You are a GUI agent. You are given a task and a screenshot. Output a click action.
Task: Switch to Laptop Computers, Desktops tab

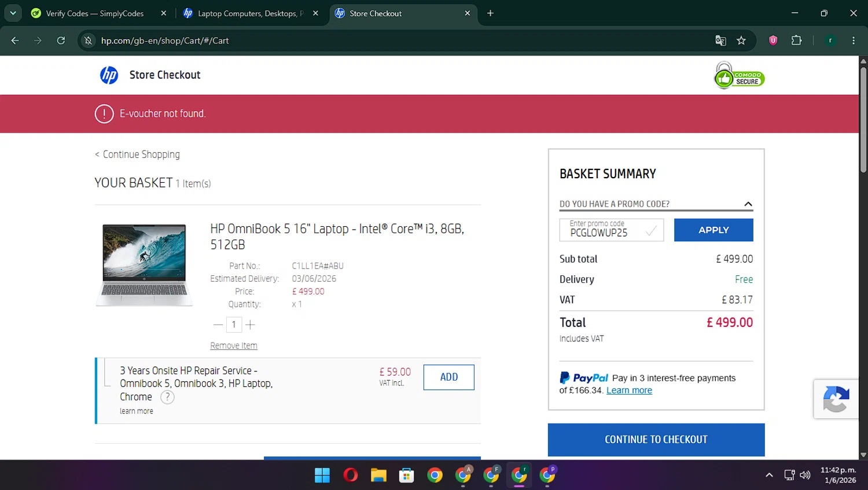pyautogui.click(x=251, y=13)
